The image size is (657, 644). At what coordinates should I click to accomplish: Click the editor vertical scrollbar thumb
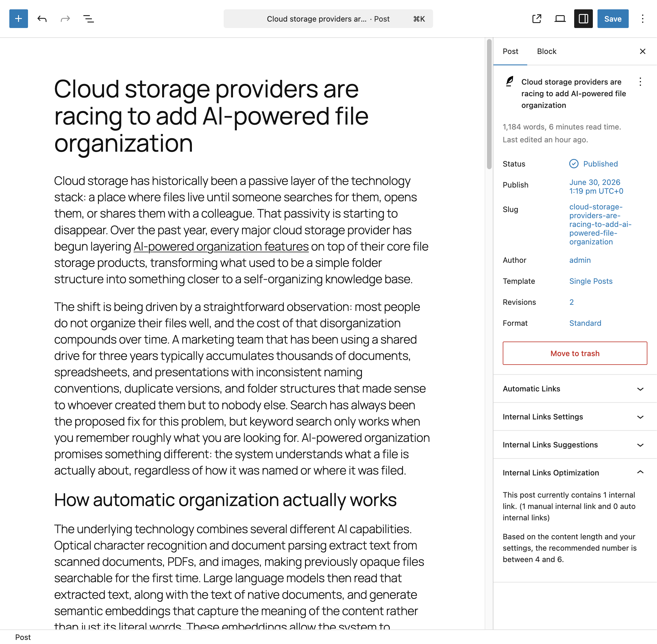click(x=489, y=104)
